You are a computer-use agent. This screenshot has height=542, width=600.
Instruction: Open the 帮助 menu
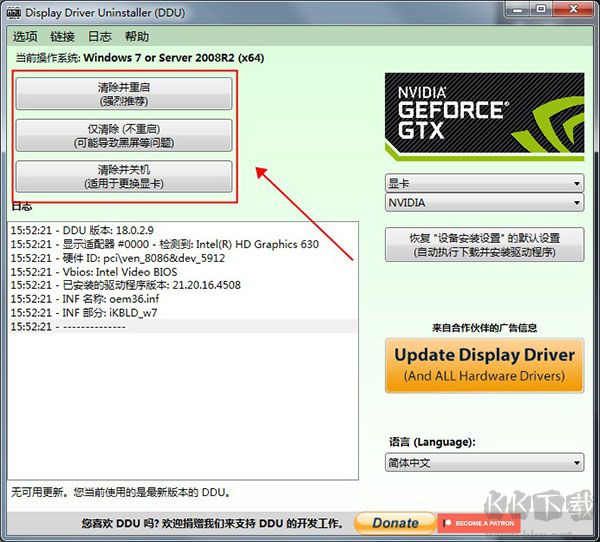[137, 36]
